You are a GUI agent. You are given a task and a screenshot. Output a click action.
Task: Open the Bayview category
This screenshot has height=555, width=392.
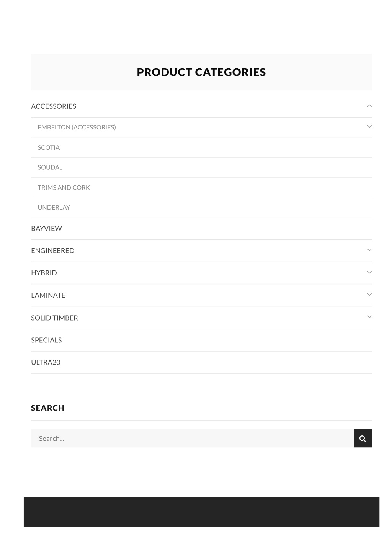pos(46,228)
